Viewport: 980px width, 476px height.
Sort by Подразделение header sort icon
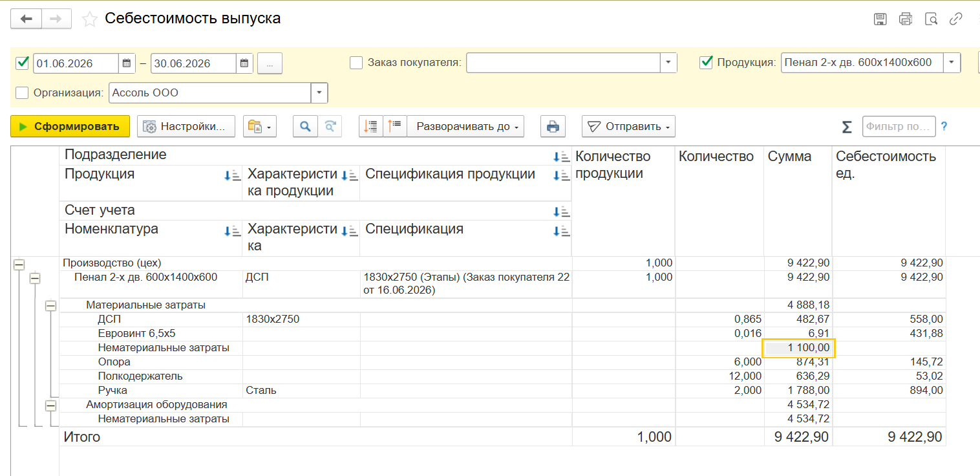561,156
